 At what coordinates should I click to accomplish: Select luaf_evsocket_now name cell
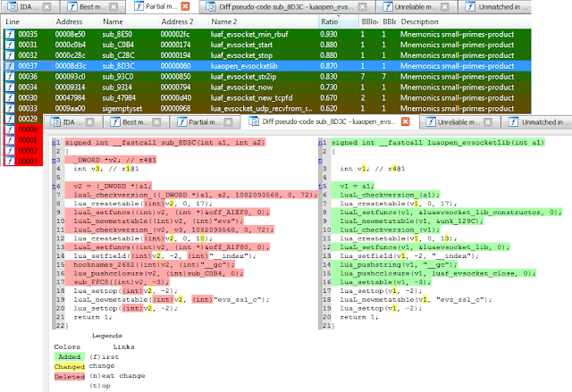(241, 88)
